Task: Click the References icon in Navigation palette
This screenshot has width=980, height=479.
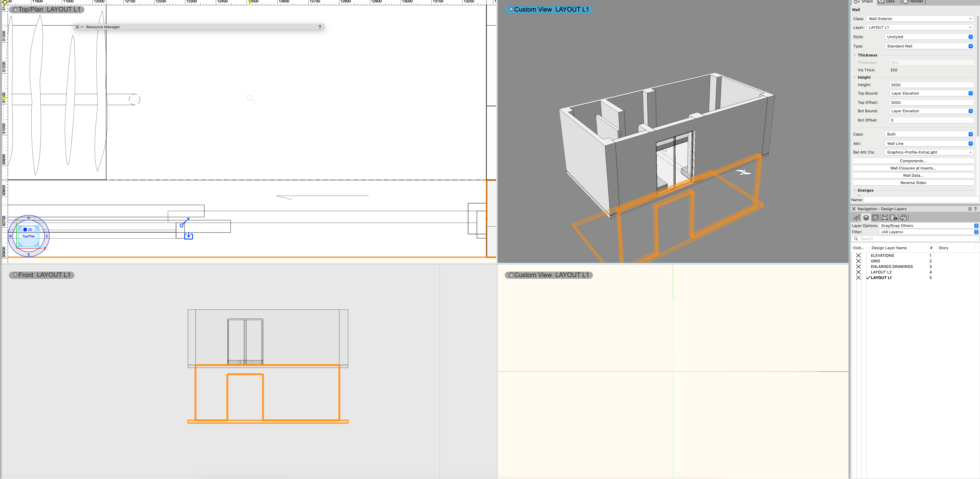Action: (903, 217)
